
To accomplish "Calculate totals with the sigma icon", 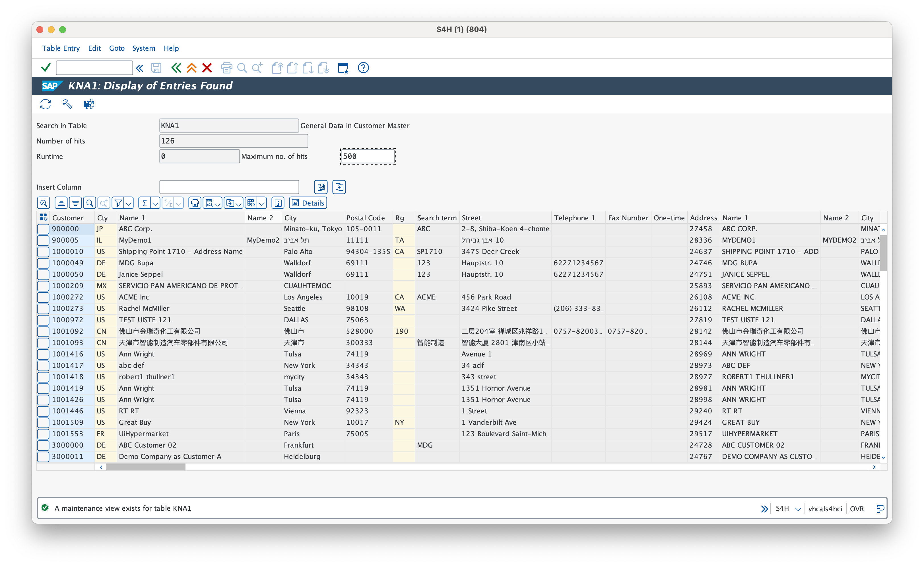I will [x=145, y=203].
